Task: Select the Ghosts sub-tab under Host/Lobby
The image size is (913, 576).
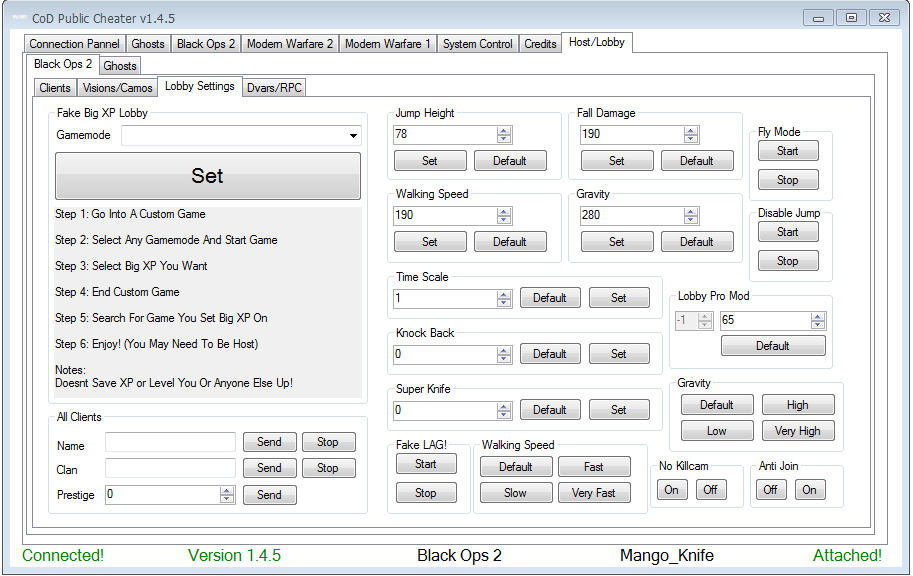Action: coord(120,66)
